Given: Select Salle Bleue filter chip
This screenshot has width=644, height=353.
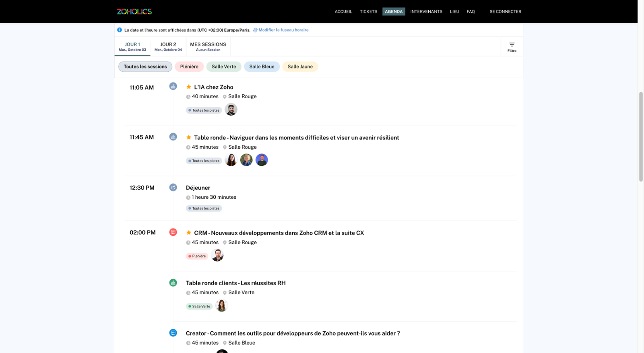Looking at the screenshot, I should click(x=262, y=66).
